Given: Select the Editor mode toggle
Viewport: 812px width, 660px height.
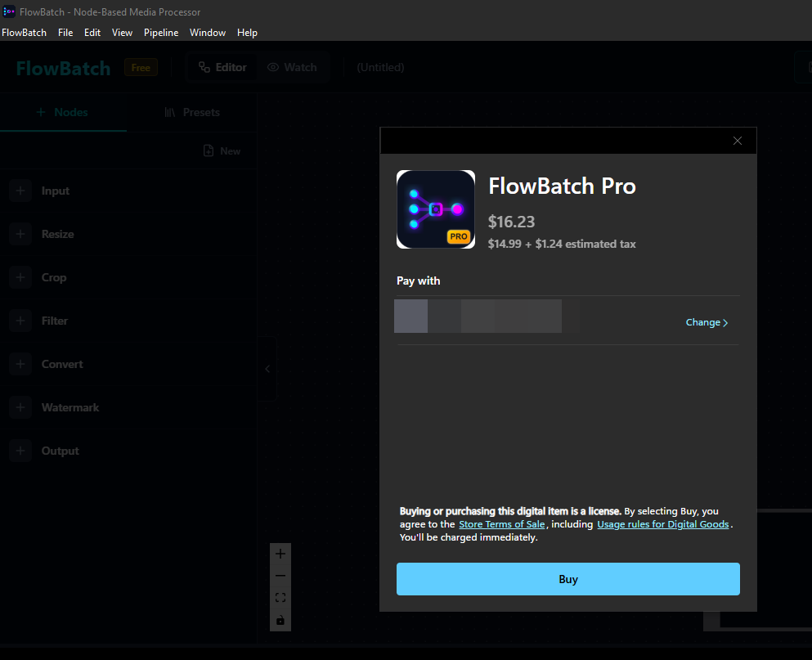Looking at the screenshot, I should (222, 67).
